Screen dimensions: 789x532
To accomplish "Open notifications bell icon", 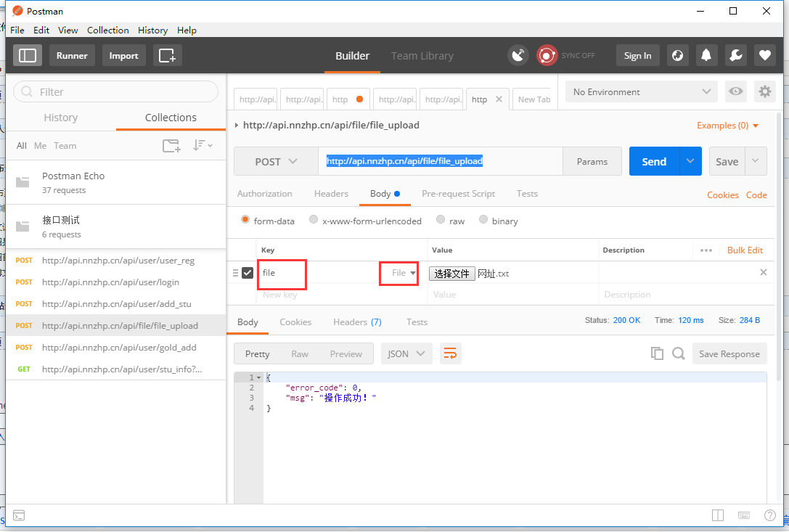I will (706, 55).
